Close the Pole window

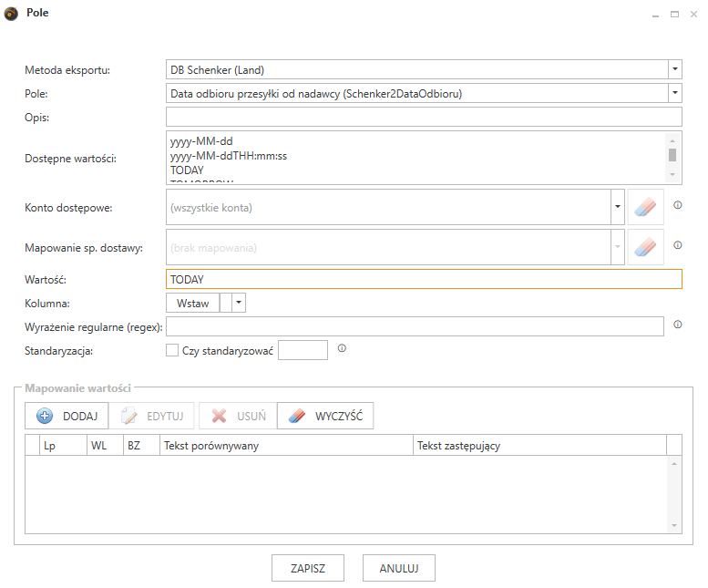coord(693,15)
